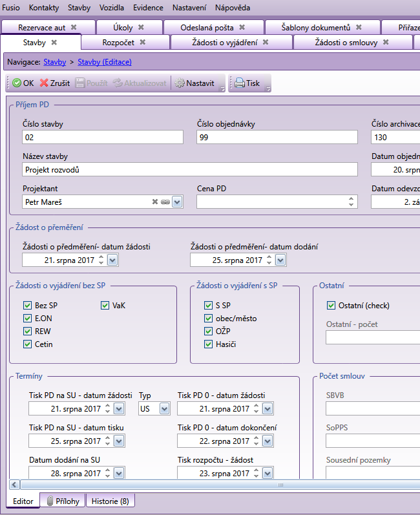
Task: Open the Typ dropdown showing US
Action: click(164, 408)
